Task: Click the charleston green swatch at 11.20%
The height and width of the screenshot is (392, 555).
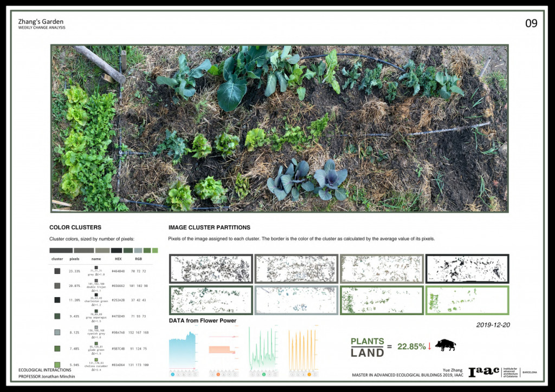Action: click(57, 299)
